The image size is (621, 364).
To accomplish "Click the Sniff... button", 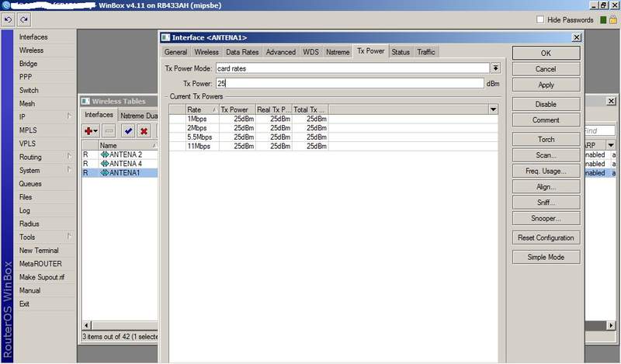I will (x=546, y=203).
